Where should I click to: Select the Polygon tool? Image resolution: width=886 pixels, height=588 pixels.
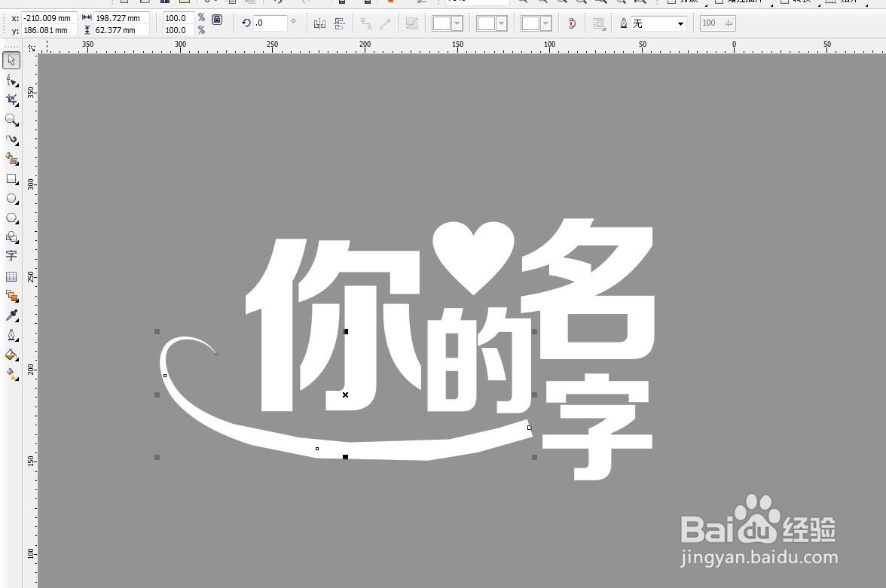(x=11, y=218)
